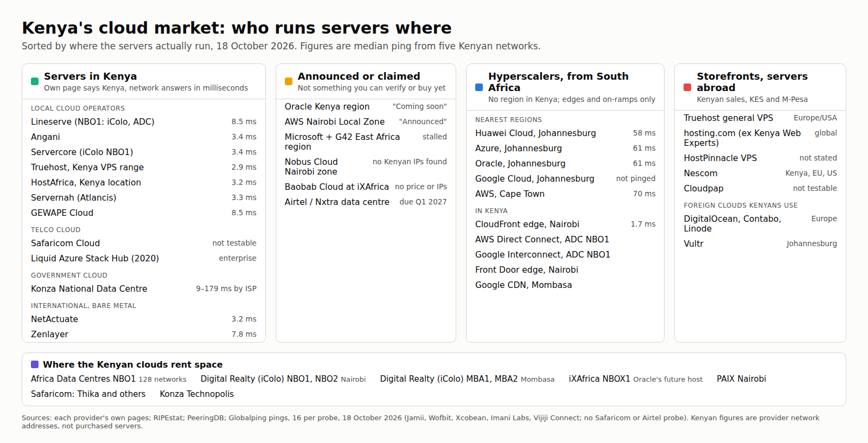Click DigitalOcean, Contabo, Linode entry
Screen dimensions: 868x443
pyautogui.click(x=760, y=223)
